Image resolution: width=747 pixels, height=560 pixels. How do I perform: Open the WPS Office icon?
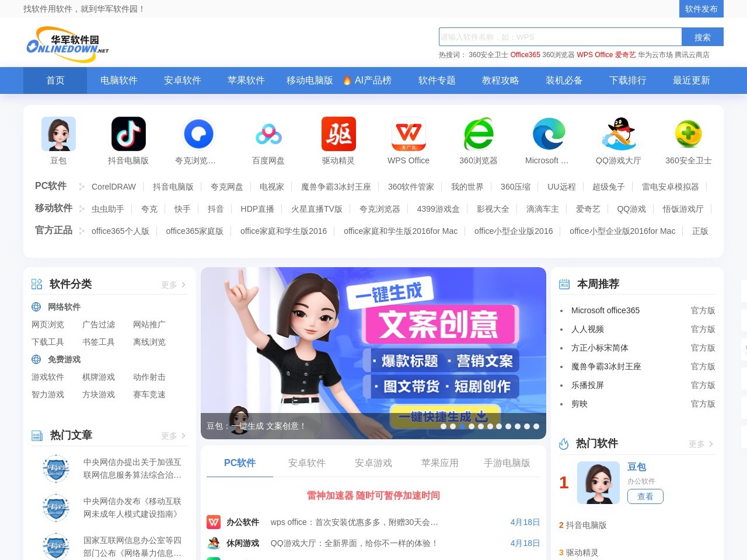pos(409,134)
